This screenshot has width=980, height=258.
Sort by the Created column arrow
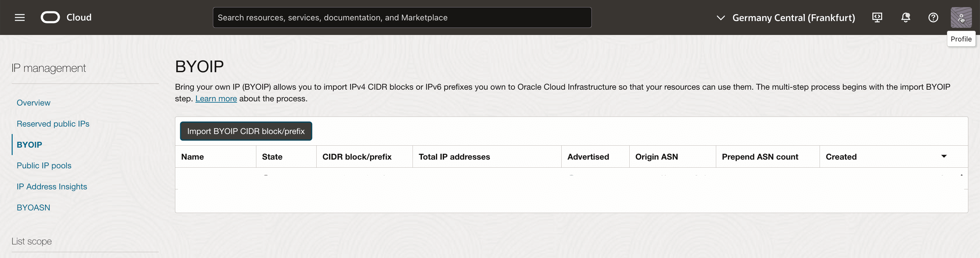943,156
